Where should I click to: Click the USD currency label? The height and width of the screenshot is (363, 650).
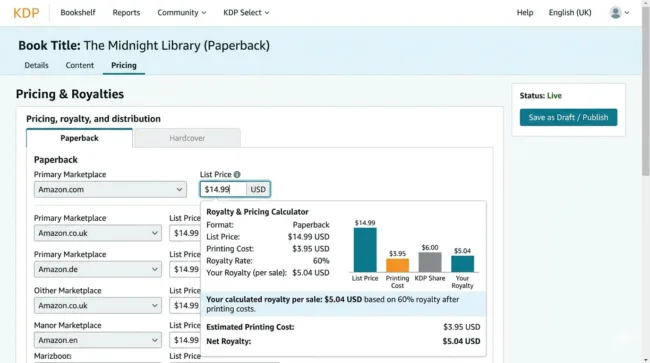click(258, 189)
